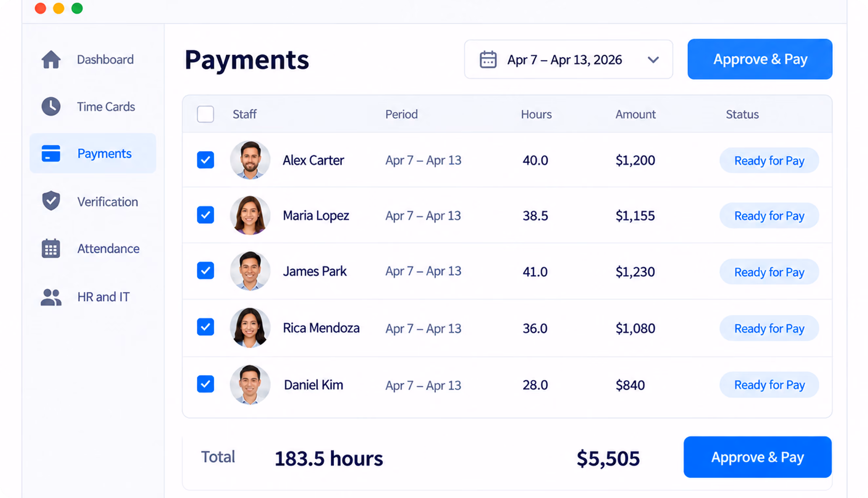This screenshot has height=498, width=868.
Task: Toggle the select-all checkbox in table header
Action: pyautogui.click(x=206, y=114)
